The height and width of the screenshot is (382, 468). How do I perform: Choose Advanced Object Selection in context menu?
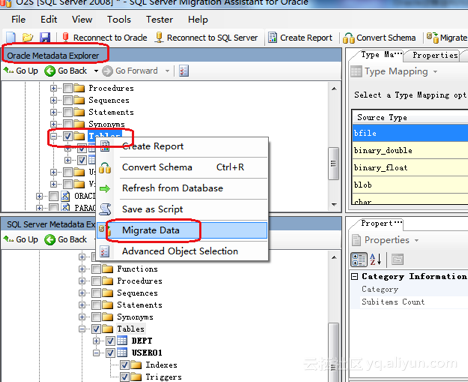(x=182, y=251)
